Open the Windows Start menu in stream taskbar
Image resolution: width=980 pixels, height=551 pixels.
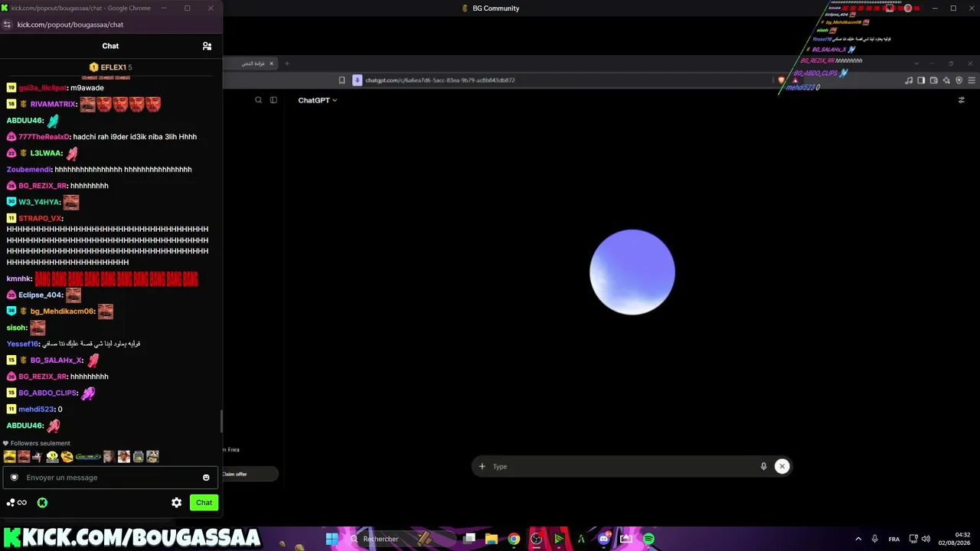[x=332, y=539]
